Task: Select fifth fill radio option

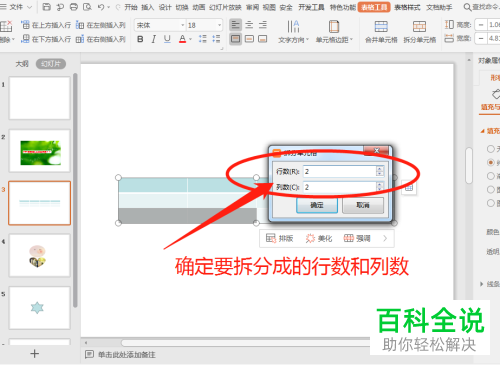Action: (x=491, y=203)
